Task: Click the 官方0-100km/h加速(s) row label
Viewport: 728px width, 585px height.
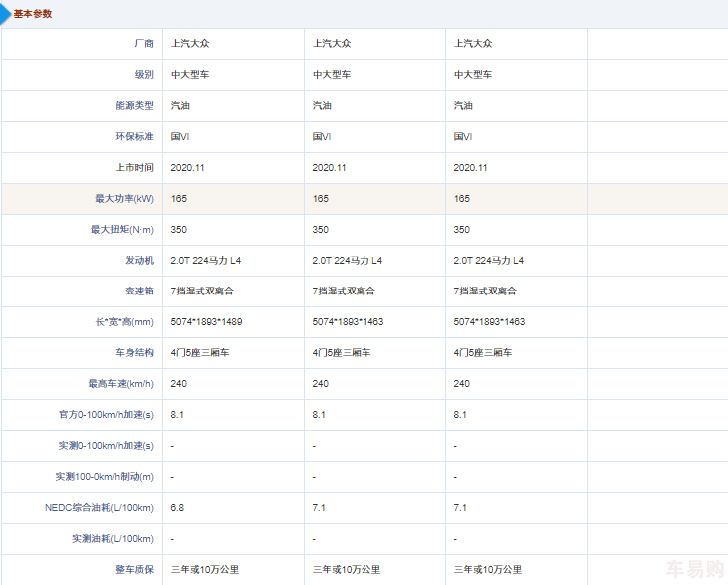Action: [x=106, y=415]
